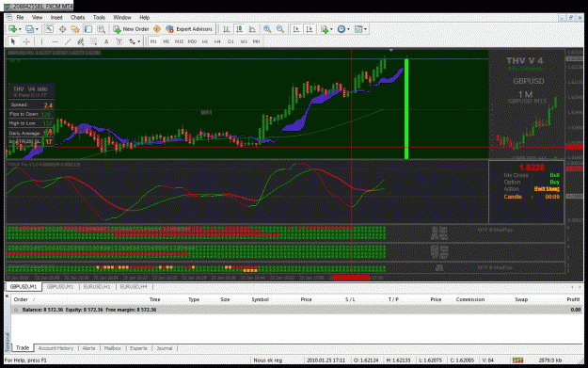Screen dimensions: 588x368
Task: Open the New Chart toolbar icon
Action: pos(12,29)
